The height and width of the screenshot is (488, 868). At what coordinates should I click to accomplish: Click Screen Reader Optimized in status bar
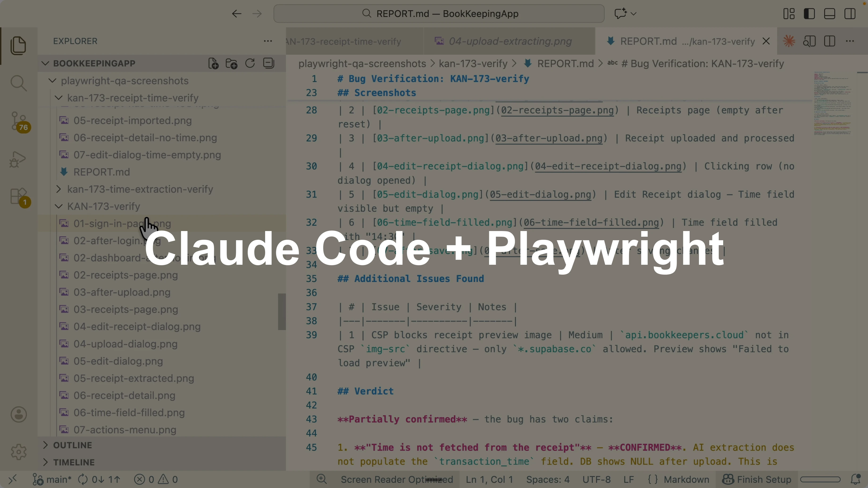396,479
